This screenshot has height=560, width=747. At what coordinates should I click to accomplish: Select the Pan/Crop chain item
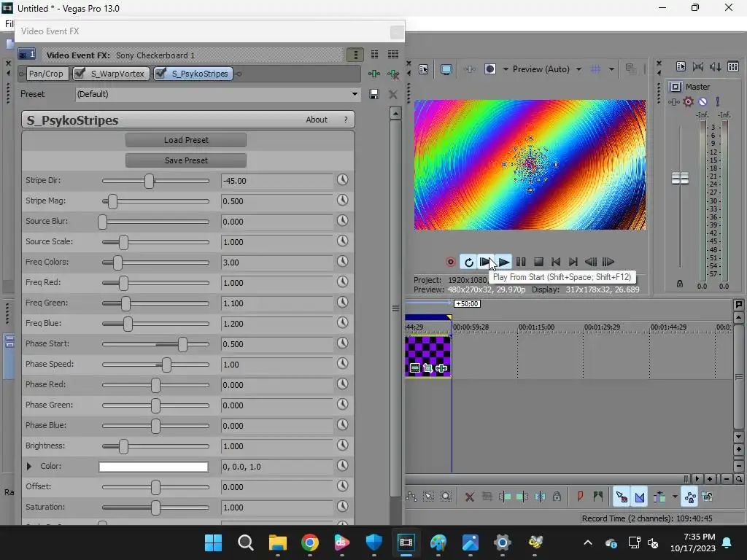point(46,74)
